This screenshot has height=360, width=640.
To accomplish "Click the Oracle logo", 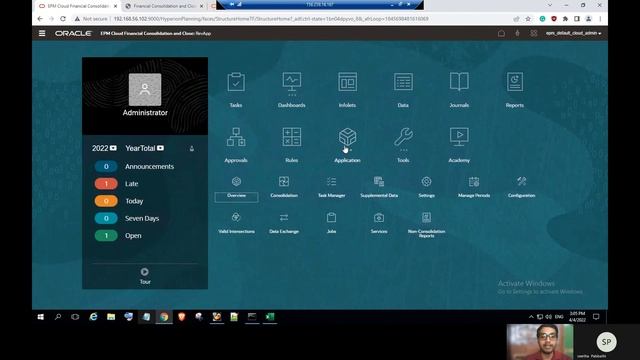I will 73,33.
